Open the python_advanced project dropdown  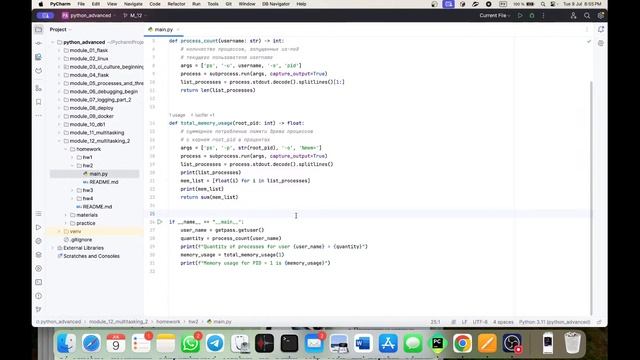(x=89, y=16)
